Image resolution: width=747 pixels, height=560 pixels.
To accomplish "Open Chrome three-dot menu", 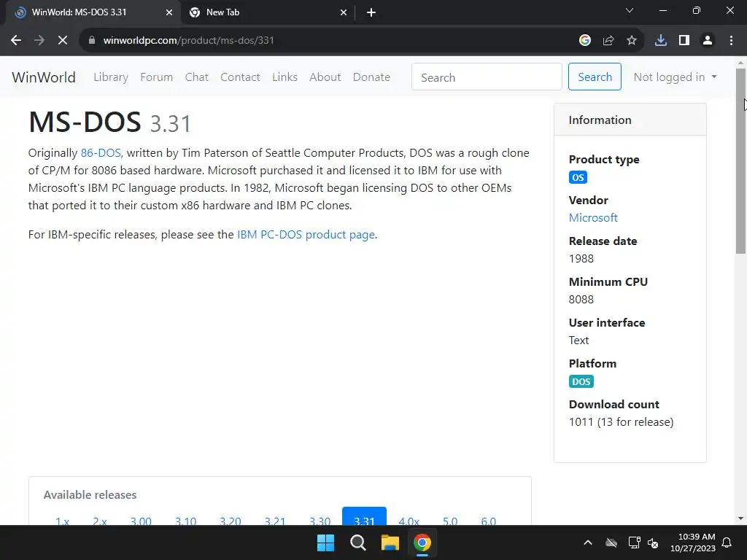I will click(731, 41).
